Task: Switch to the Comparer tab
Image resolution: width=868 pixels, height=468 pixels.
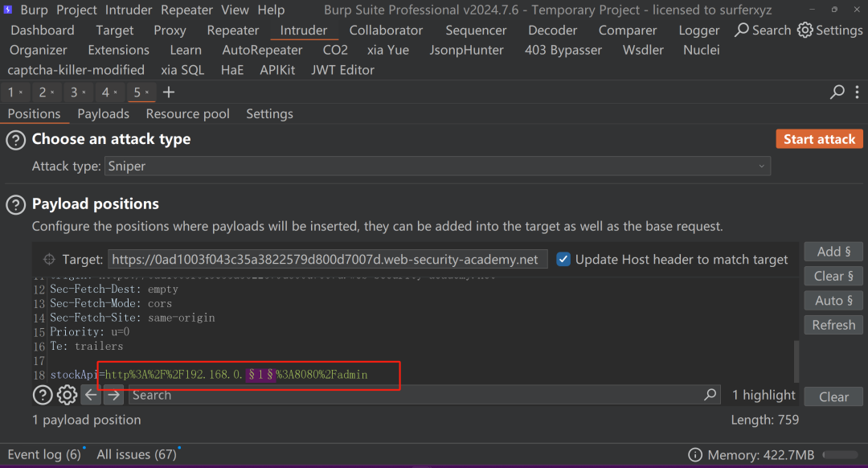Action: tap(628, 31)
